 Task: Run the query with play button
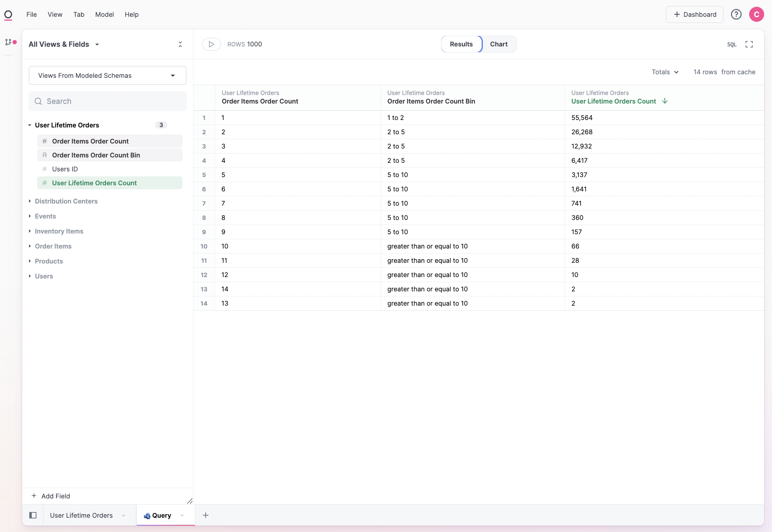tap(211, 44)
